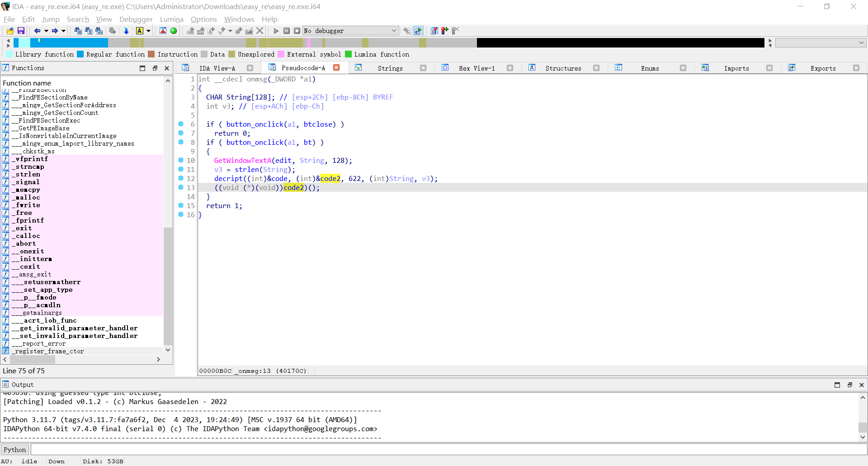
Task: Switch to the Structures tab
Action: click(563, 68)
